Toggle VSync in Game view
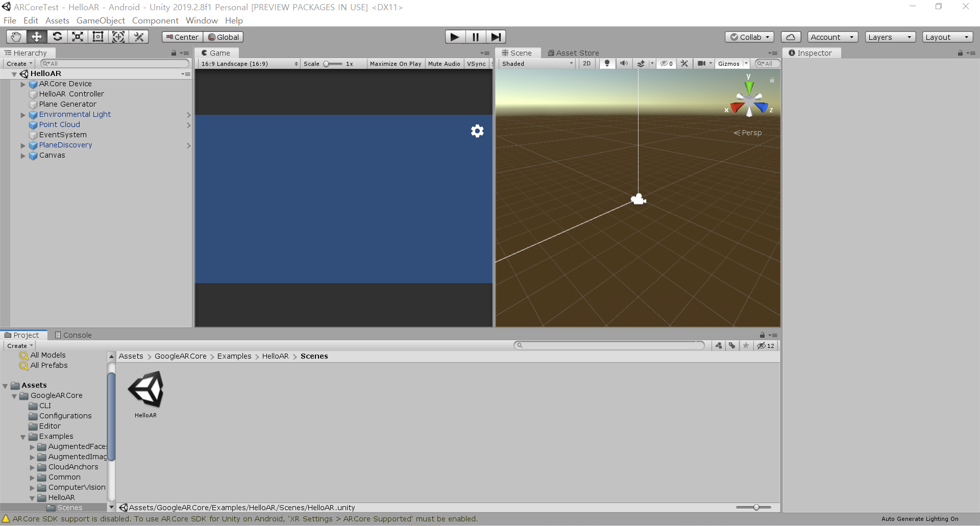 point(476,64)
